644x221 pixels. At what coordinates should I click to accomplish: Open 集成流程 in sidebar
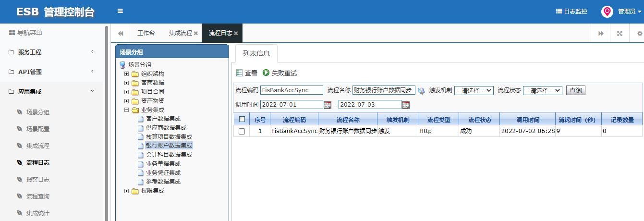point(37,146)
